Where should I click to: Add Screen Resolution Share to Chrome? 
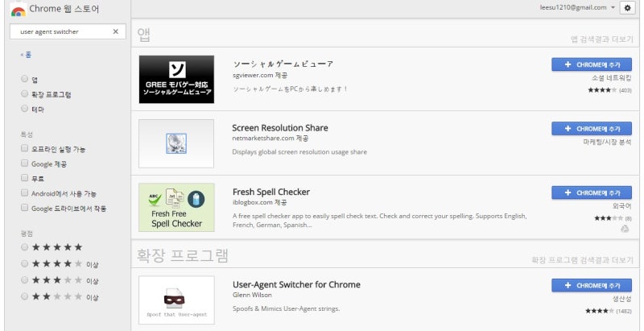(x=592, y=129)
